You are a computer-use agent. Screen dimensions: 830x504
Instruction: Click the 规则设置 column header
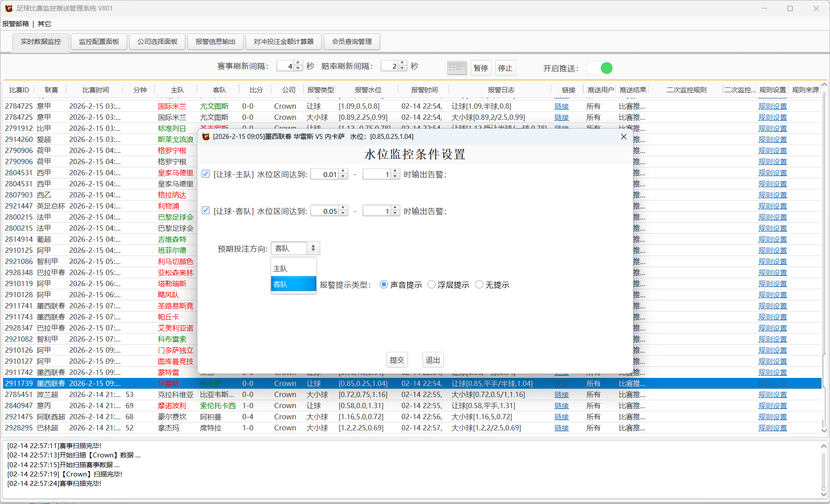click(772, 90)
